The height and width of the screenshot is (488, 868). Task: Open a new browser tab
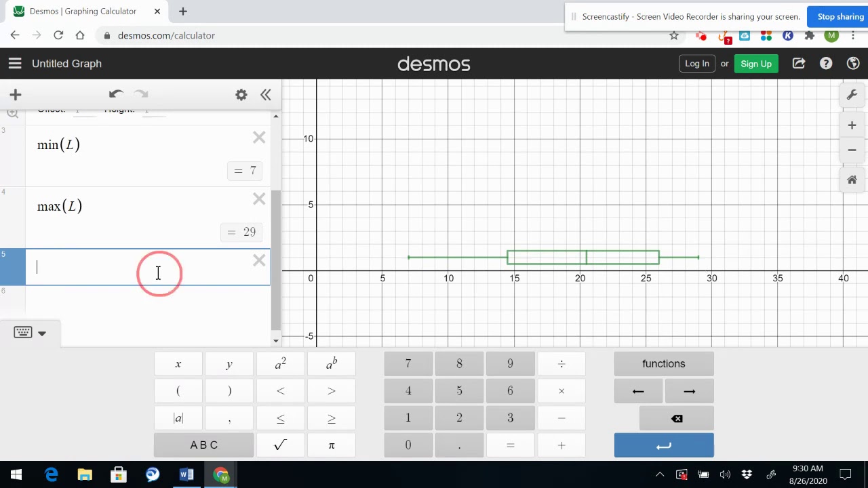(x=183, y=11)
